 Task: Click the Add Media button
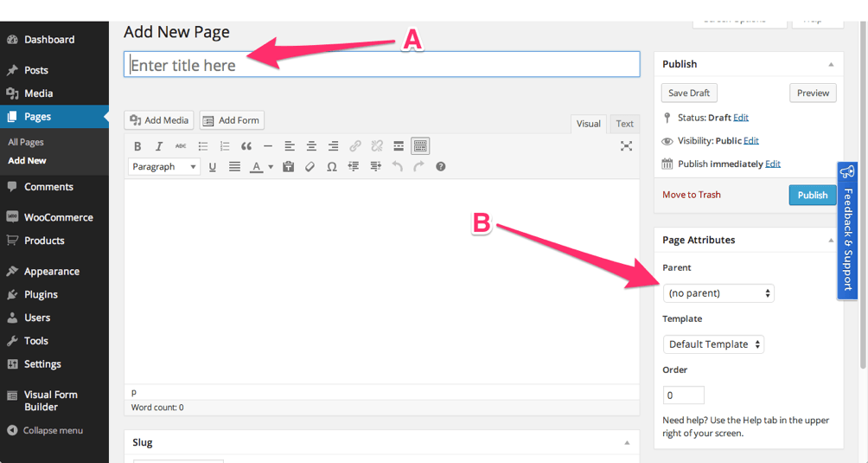tap(159, 120)
